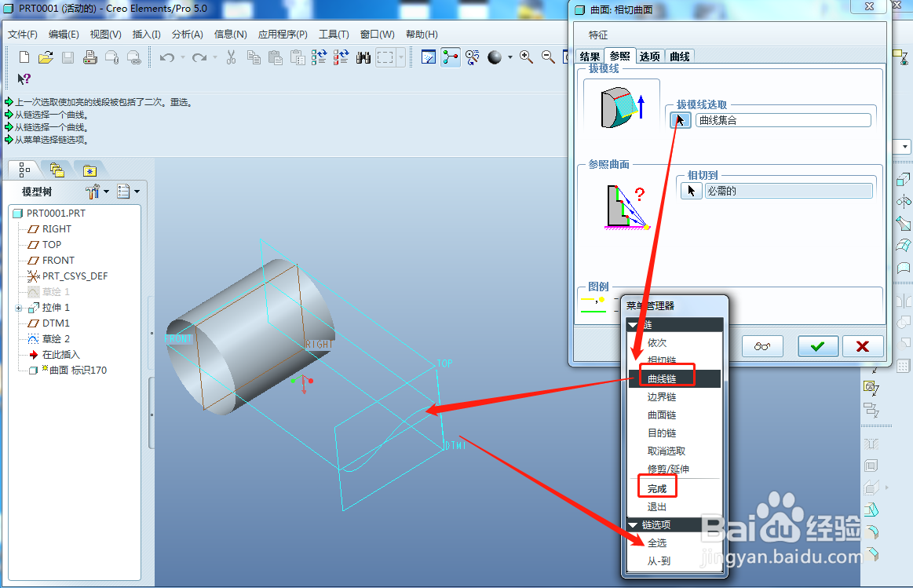Screen dimensions: 913x588
Task: Regenerate the model with the green-list arrows icon
Action: tap(319, 57)
